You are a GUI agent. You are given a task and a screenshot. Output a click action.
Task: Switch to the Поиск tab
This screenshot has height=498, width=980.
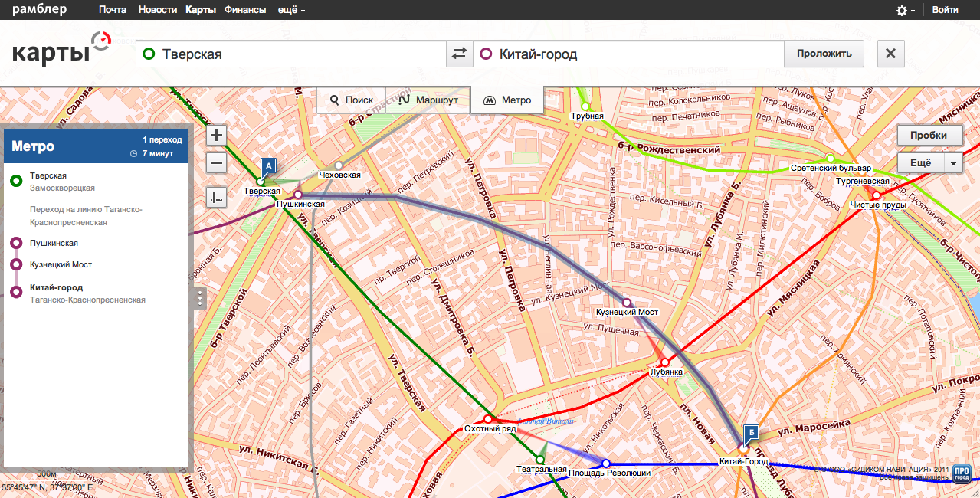[352, 100]
